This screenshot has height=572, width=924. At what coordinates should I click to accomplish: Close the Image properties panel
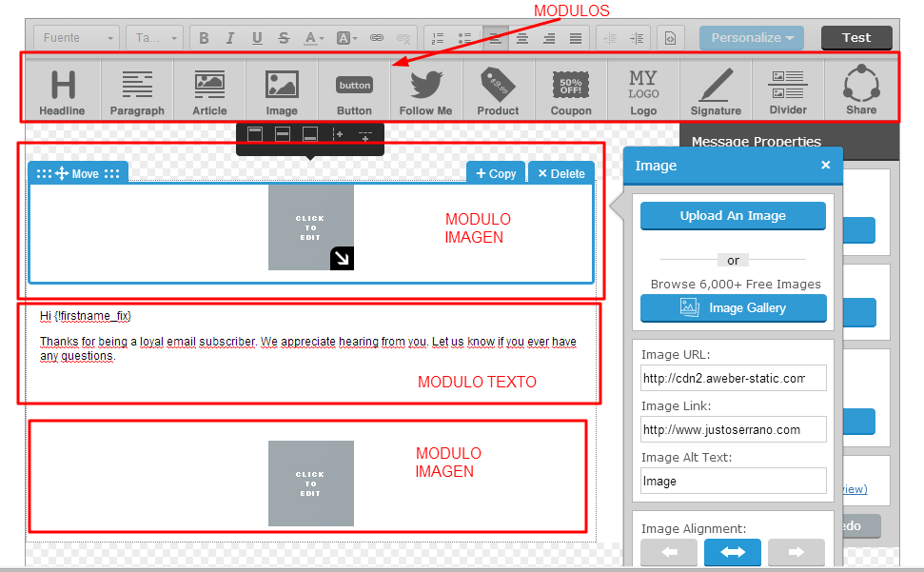point(825,166)
